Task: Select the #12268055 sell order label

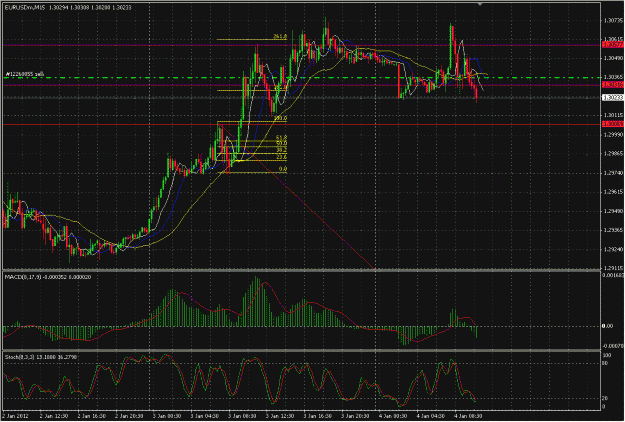Action: [25, 74]
